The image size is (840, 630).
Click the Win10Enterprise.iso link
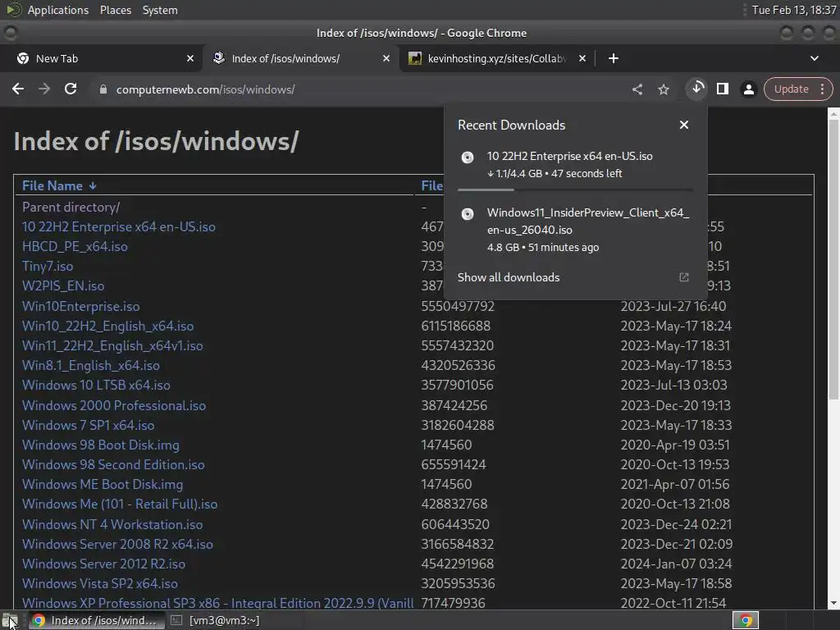tap(80, 306)
